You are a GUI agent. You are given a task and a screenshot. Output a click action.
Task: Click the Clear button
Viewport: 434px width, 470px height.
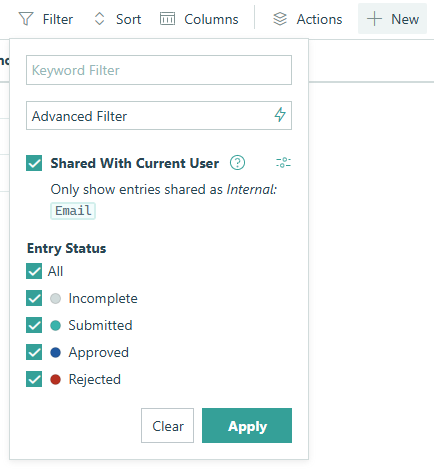(x=167, y=426)
